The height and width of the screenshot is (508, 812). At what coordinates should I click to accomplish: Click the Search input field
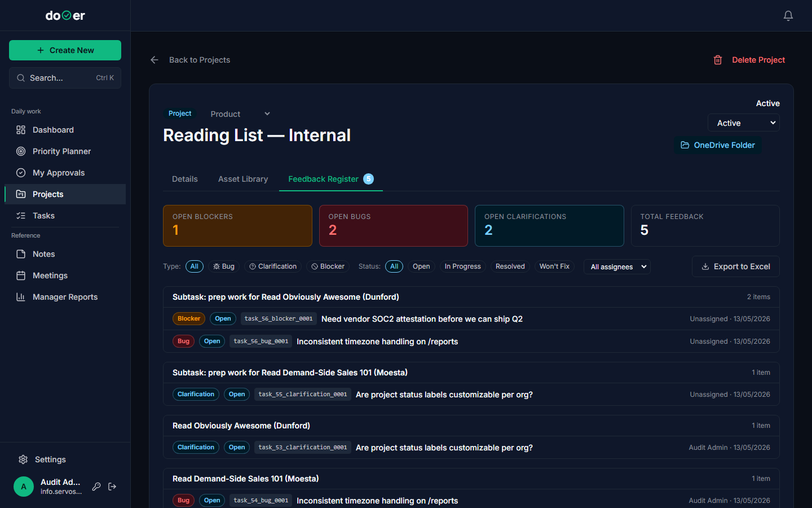65,78
